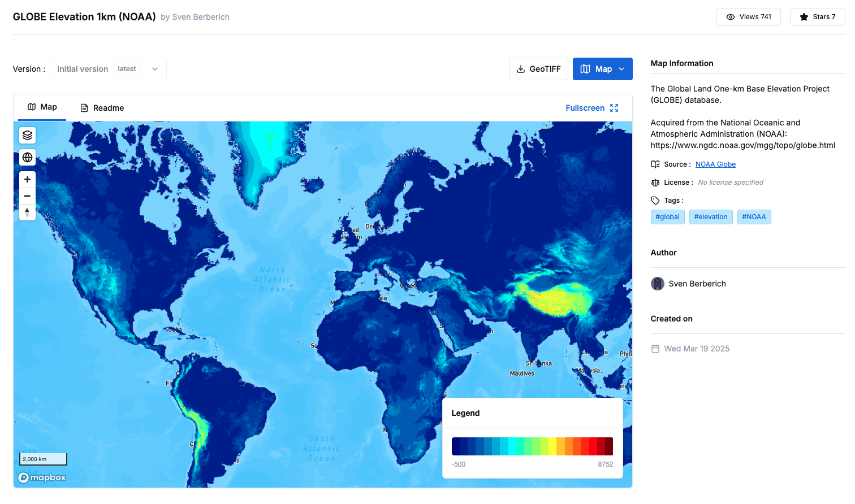Click the Views 741 counter
This screenshot has width=855, height=504.
pos(749,17)
